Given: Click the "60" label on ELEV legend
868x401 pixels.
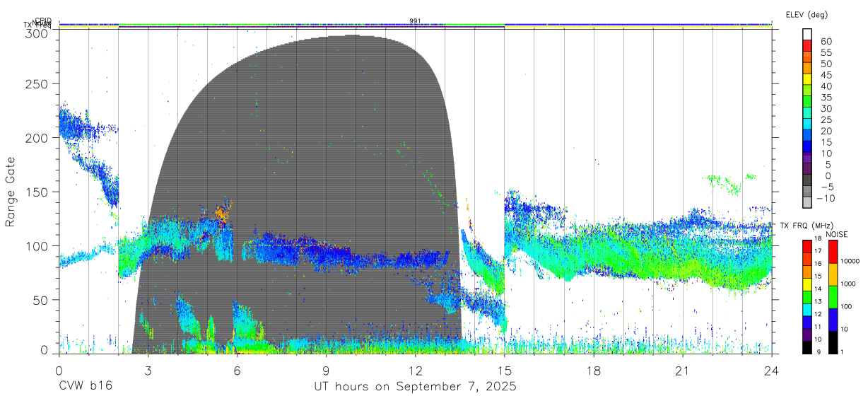Looking at the screenshot, I should point(825,41).
